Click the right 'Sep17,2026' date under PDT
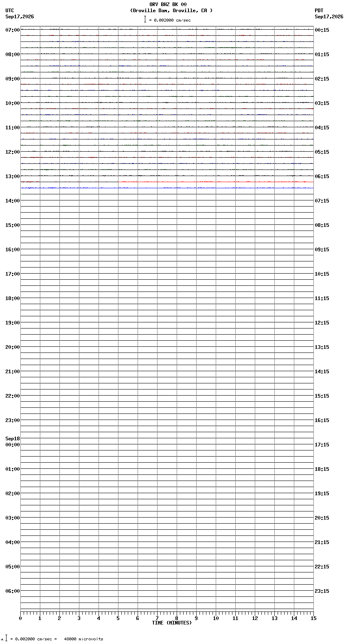 [329, 17]
